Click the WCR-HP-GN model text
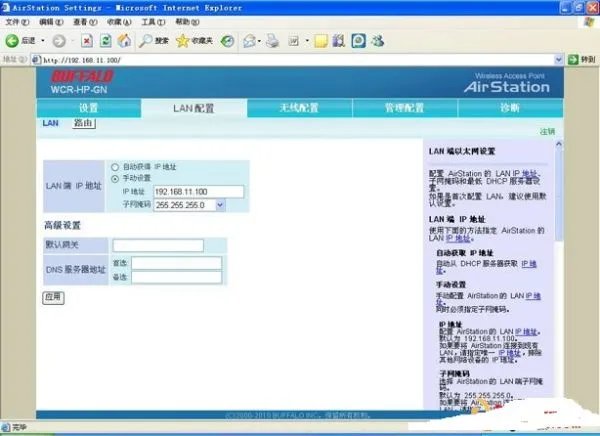 point(79,90)
